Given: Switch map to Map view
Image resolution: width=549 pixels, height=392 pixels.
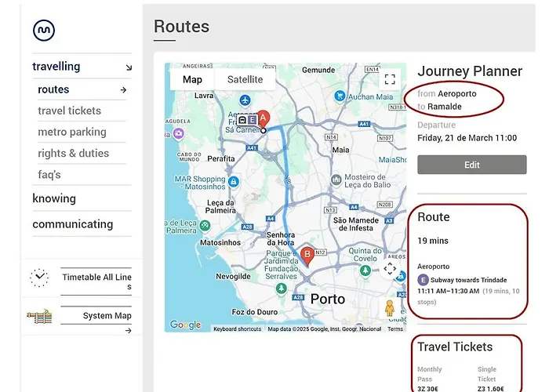Looking at the screenshot, I should pos(192,80).
